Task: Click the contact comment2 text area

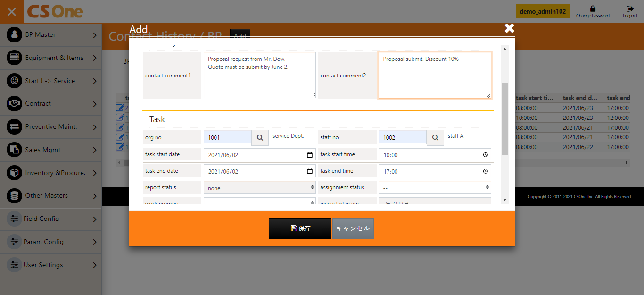Action: point(435,75)
